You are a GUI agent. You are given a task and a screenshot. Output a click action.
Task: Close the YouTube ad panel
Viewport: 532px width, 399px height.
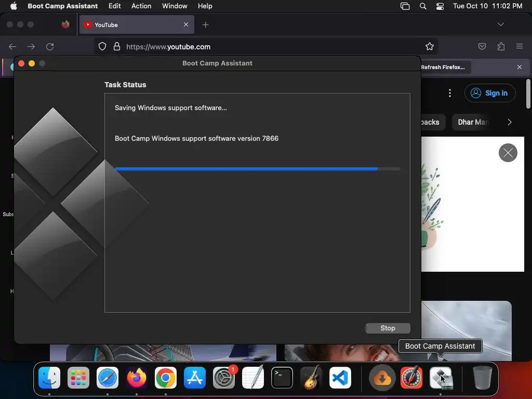click(x=508, y=153)
